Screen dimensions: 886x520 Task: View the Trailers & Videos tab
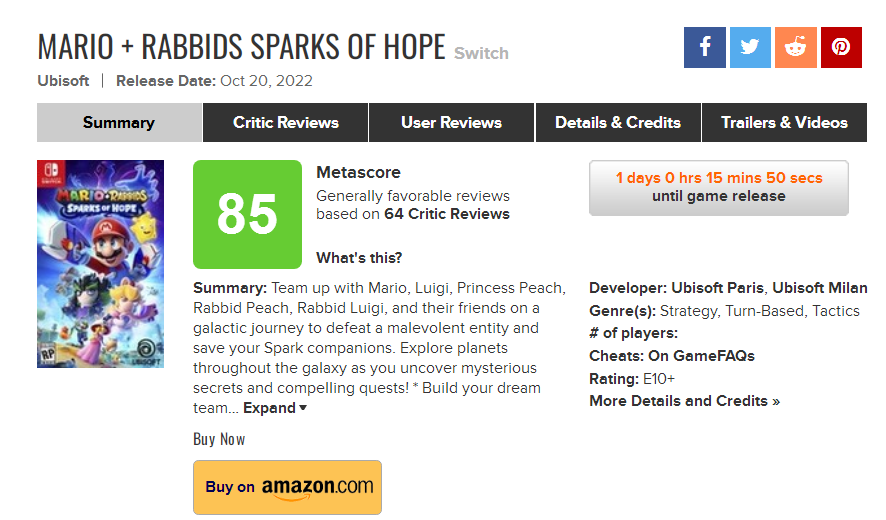click(784, 123)
